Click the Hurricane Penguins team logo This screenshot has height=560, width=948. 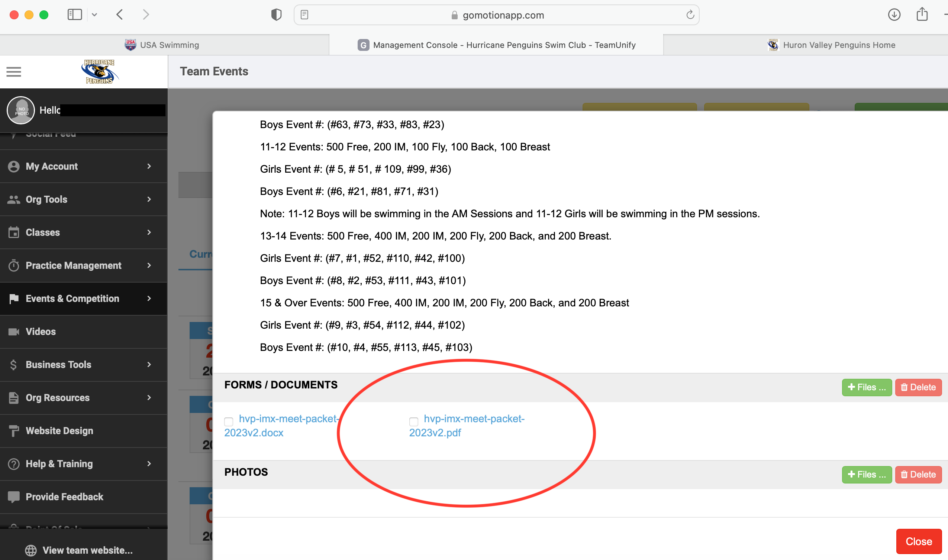(99, 72)
